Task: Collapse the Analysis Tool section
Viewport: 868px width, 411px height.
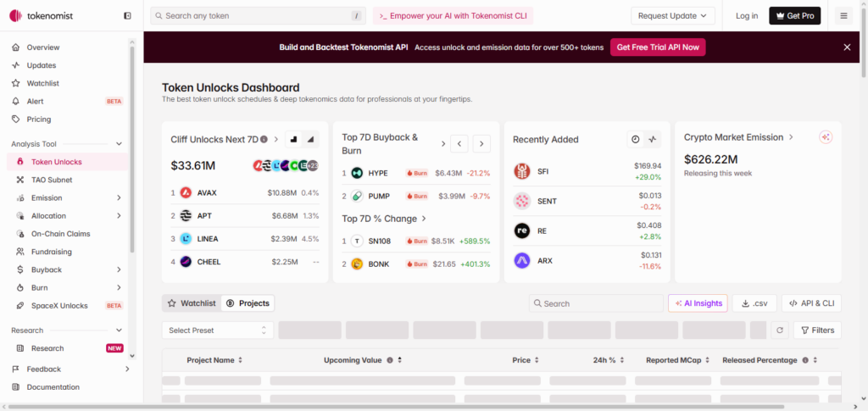Action: 119,144
